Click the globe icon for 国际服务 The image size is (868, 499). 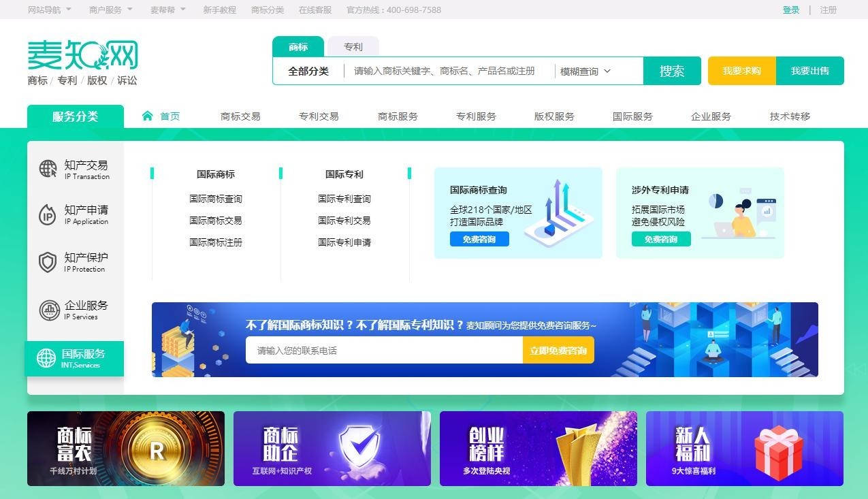coord(46,358)
